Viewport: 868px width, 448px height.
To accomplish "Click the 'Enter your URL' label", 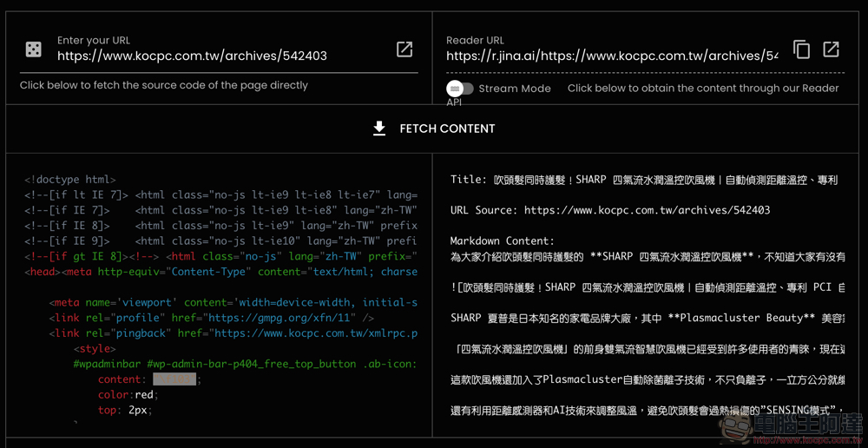I will coord(94,40).
